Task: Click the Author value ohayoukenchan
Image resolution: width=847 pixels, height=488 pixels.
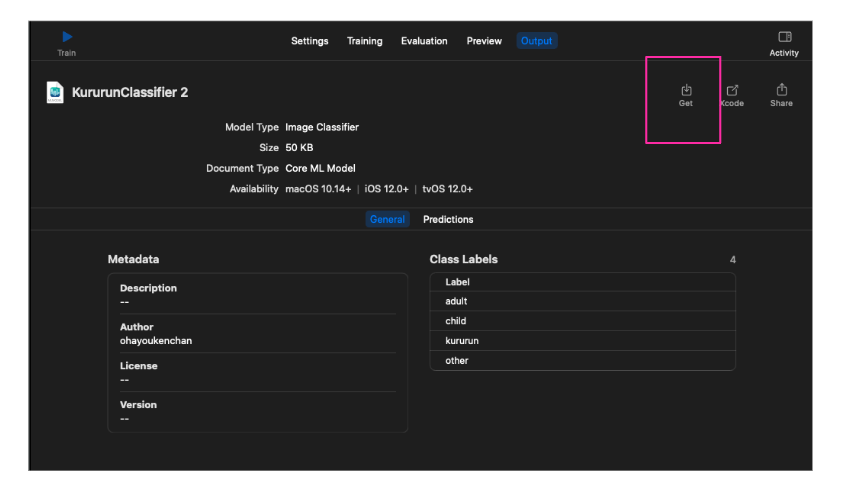Action: (156, 341)
